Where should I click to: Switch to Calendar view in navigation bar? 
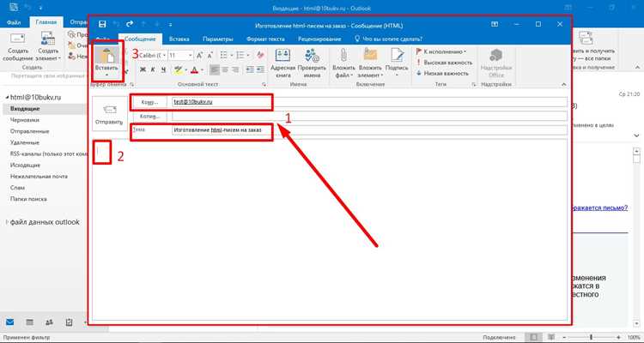point(29,322)
